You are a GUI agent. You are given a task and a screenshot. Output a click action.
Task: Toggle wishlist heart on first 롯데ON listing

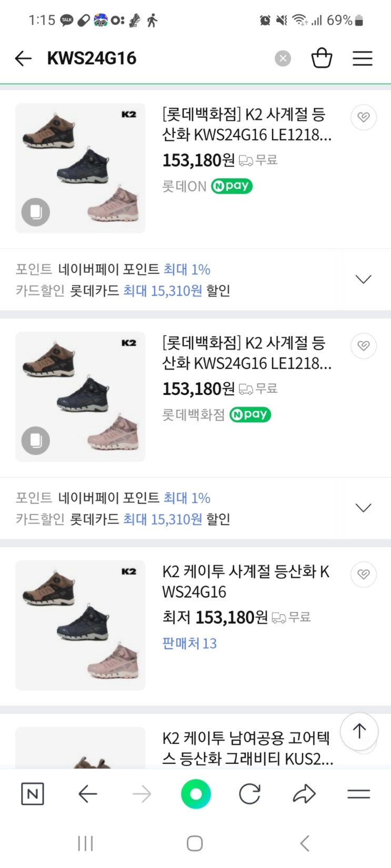click(363, 117)
